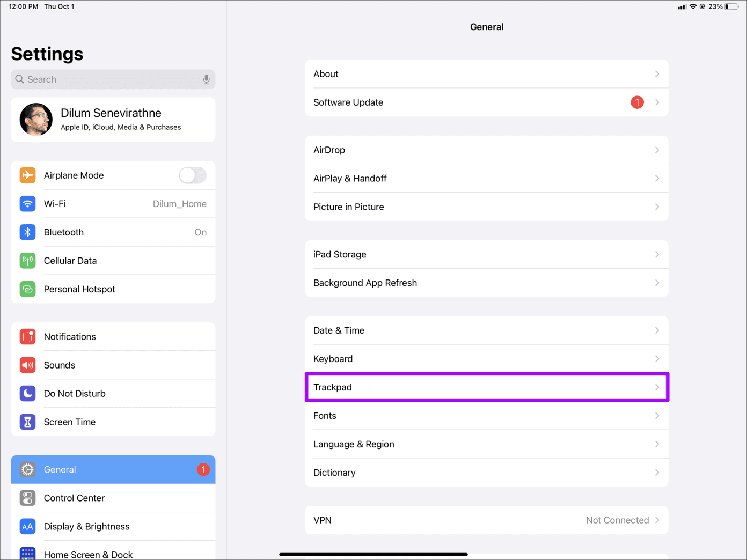Image resolution: width=747 pixels, height=560 pixels.
Task: Open Background App Refresh
Action: point(487,283)
